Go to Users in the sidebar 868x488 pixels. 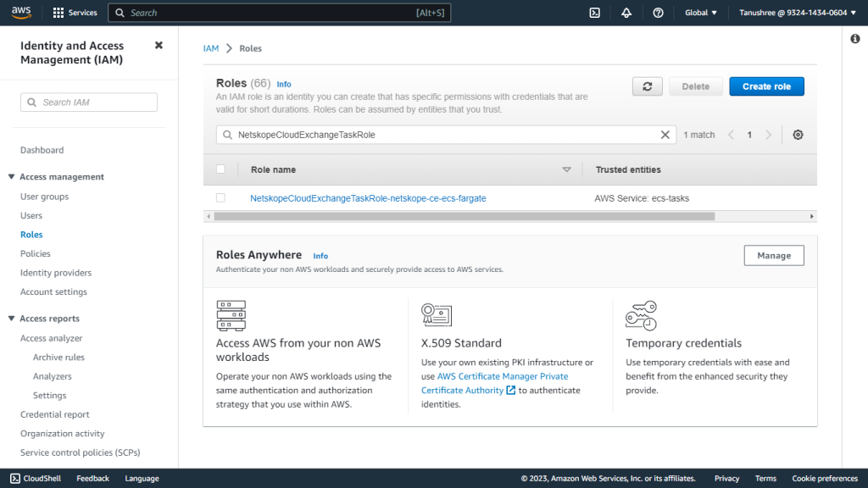(31, 215)
